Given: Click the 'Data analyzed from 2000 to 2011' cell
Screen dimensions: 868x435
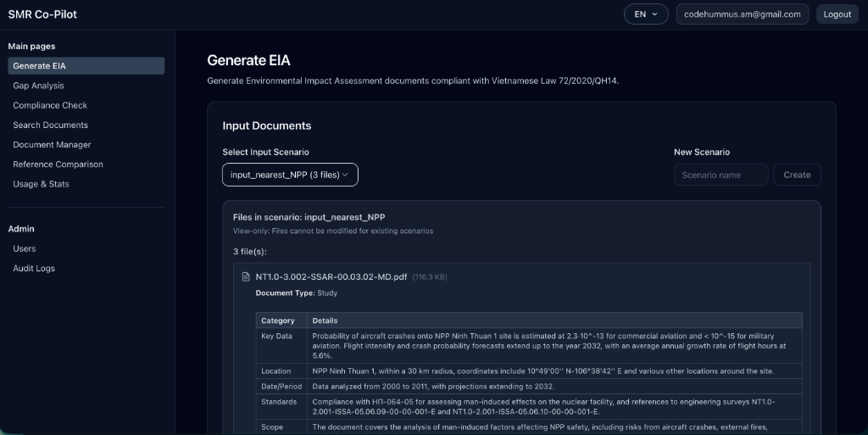Looking at the screenshot, I should 554,387.
